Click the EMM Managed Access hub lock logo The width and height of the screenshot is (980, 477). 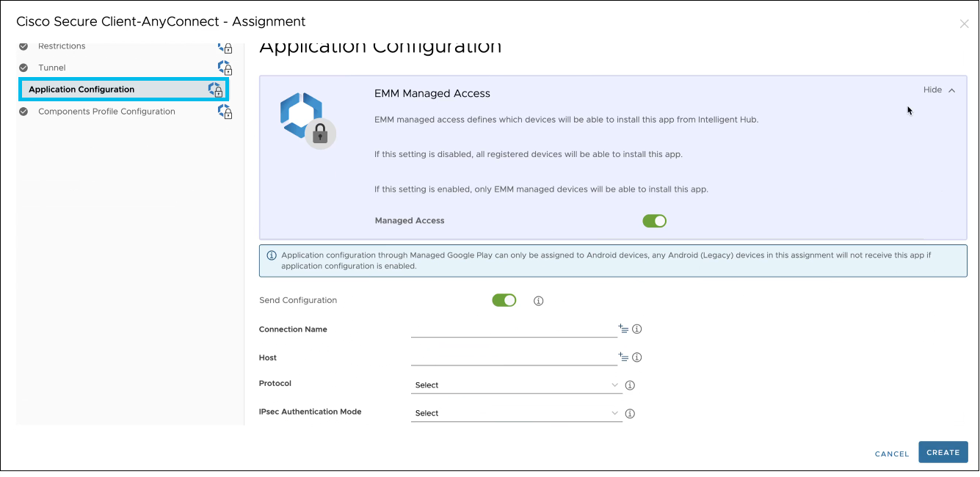[x=308, y=120]
